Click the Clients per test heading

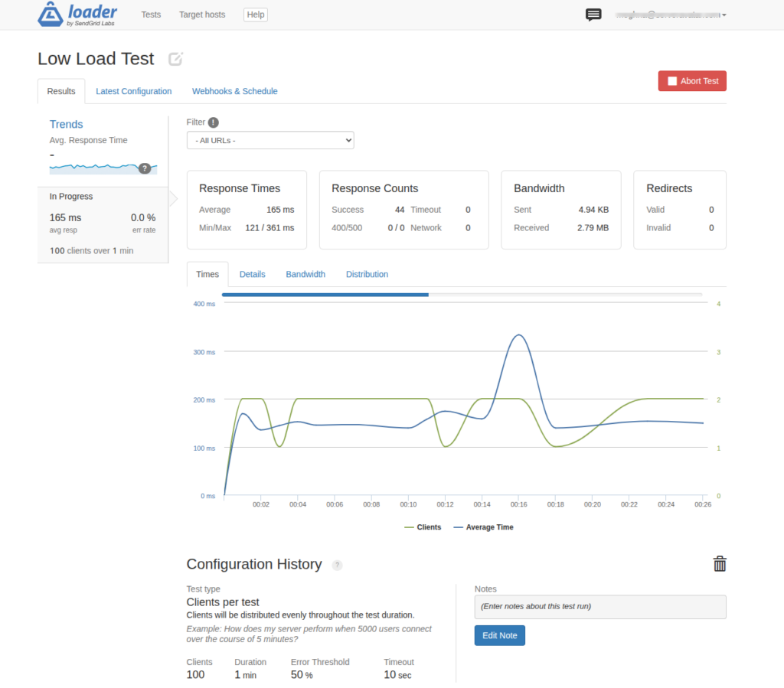tap(223, 602)
